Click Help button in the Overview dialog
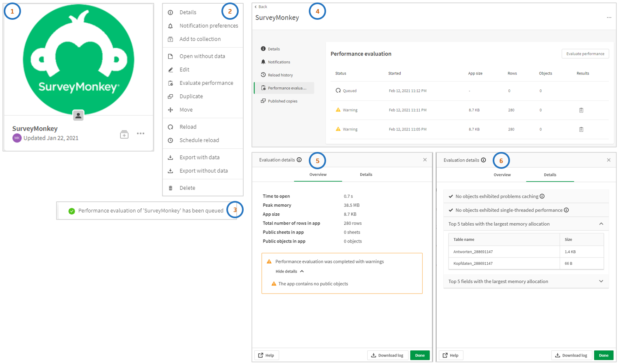 pos(266,355)
